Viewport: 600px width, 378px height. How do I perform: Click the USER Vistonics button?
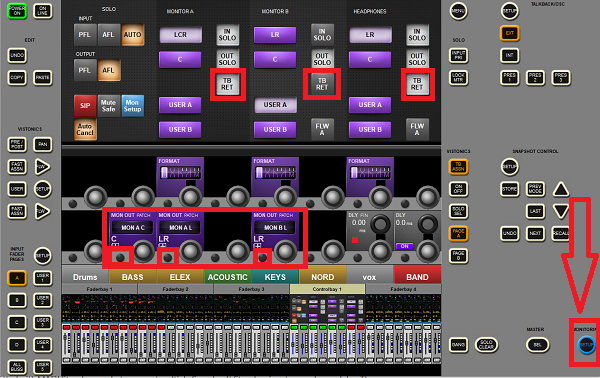tap(17, 189)
